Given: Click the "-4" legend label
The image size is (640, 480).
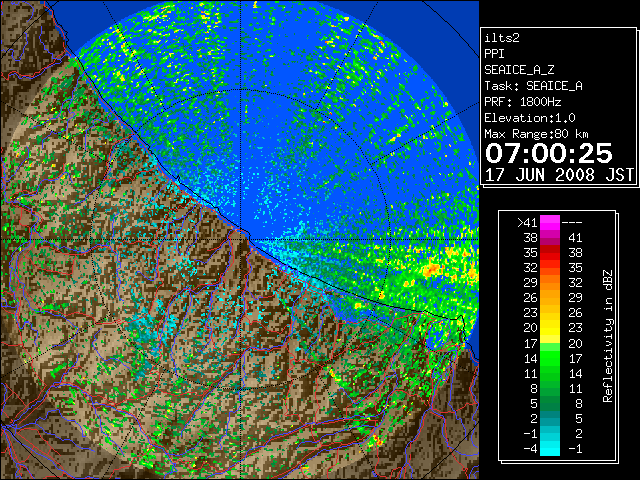Looking at the screenshot, I should 530,449.
